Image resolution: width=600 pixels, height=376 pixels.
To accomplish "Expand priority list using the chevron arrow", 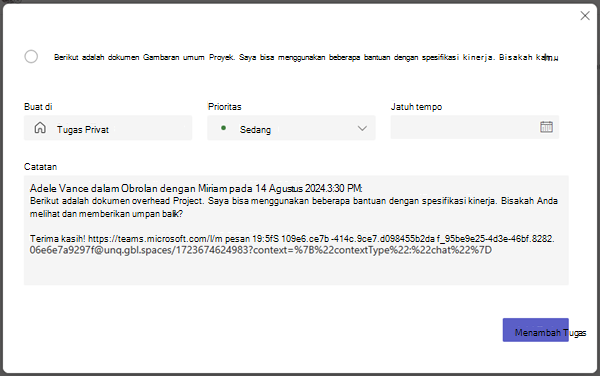I will pyautogui.click(x=362, y=129).
